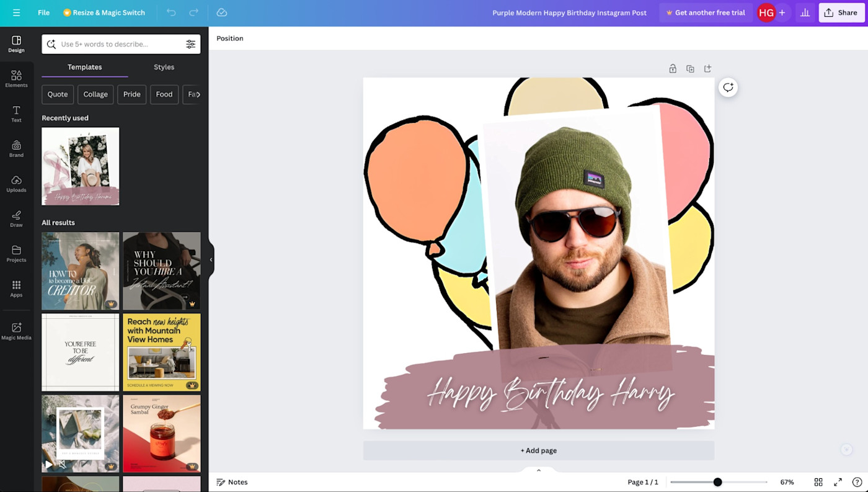Filter templates by Pride
The image size is (868, 492).
132,94
